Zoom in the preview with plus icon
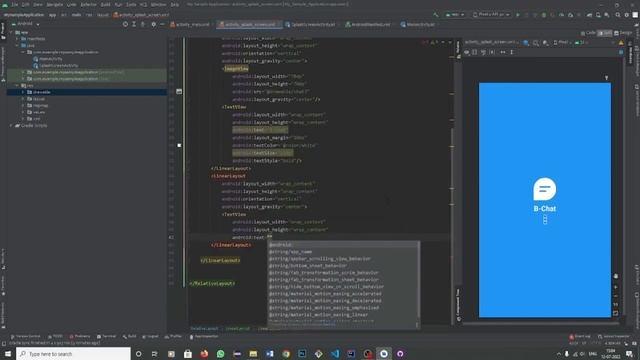This screenshot has width=640, height=360. (x=616, y=287)
